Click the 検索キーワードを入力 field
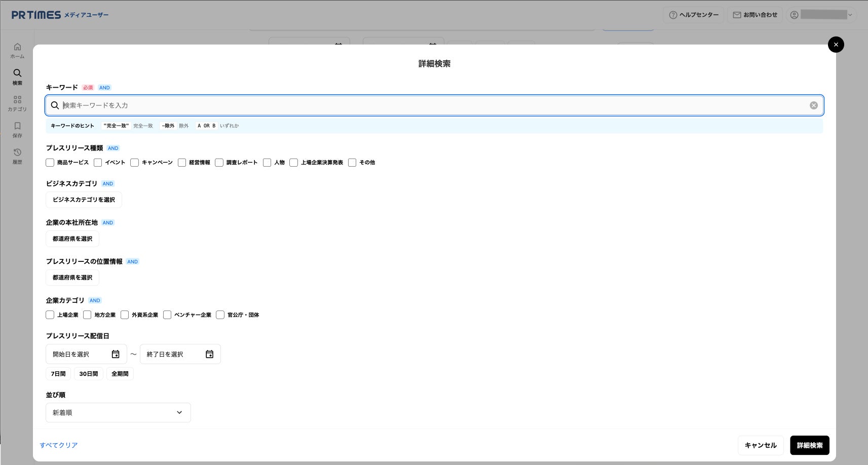868x465 pixels. pyautogui.click(x=434, y=105)
